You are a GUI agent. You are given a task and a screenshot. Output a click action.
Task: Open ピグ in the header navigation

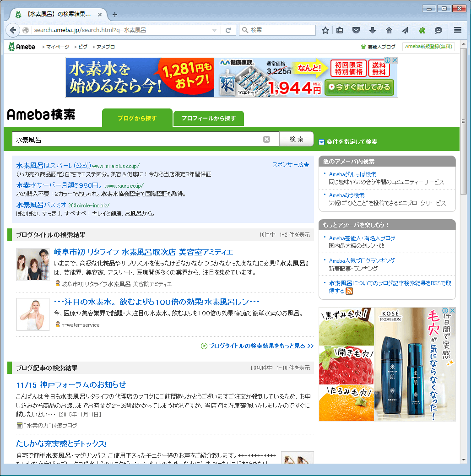82,47
